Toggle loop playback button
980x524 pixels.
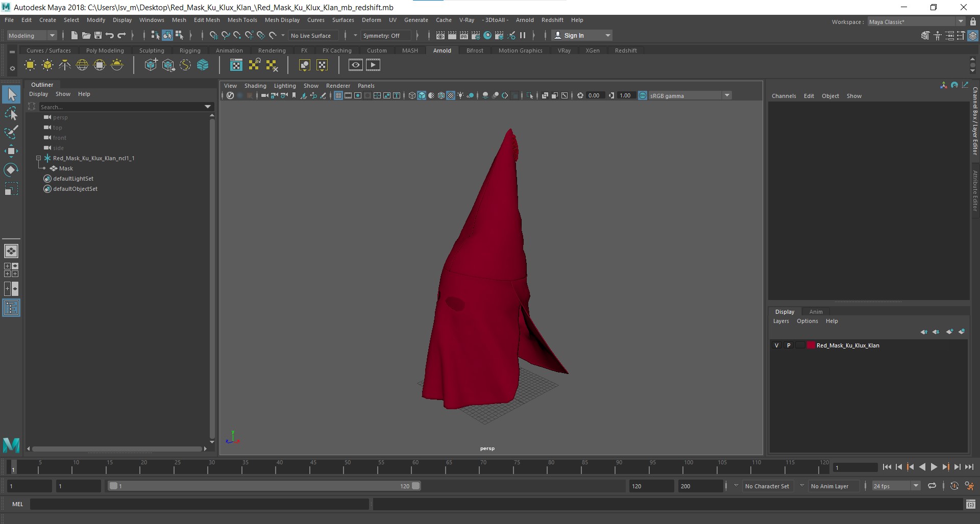tap(932, 486)
